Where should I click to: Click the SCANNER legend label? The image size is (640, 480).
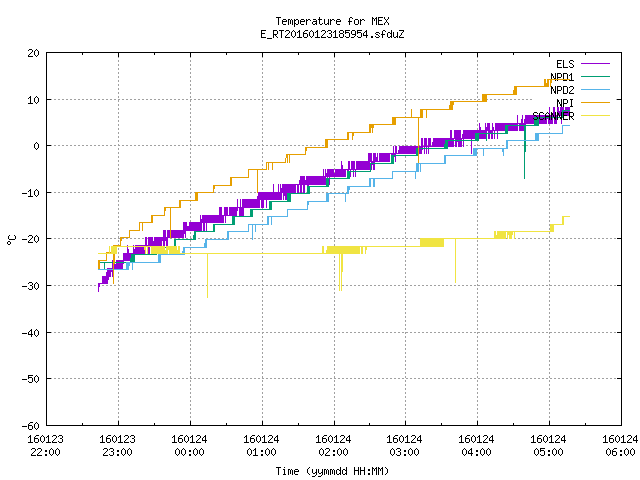pos(553,116)
